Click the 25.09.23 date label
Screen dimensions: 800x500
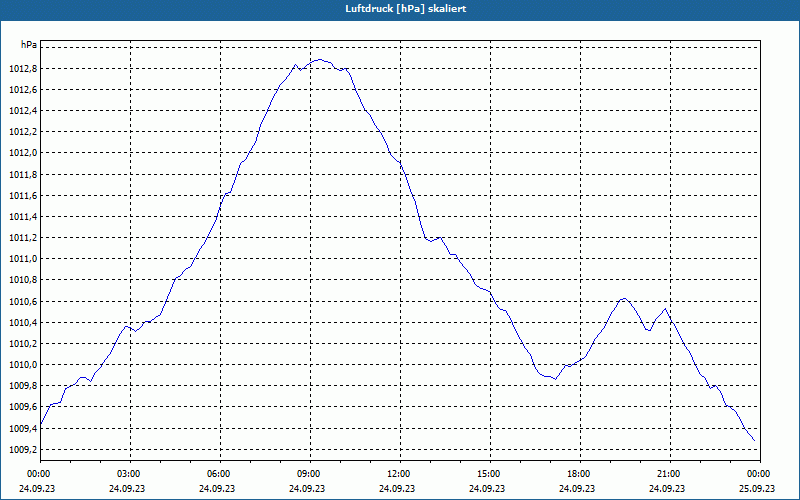tap(757, 488)
